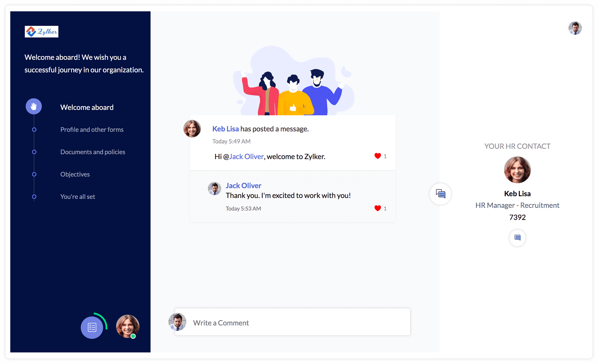Image resolution: width=598 pixels, height=364 pixels.
Task: Select the You're all set menu item
Action: pos(78,196)
